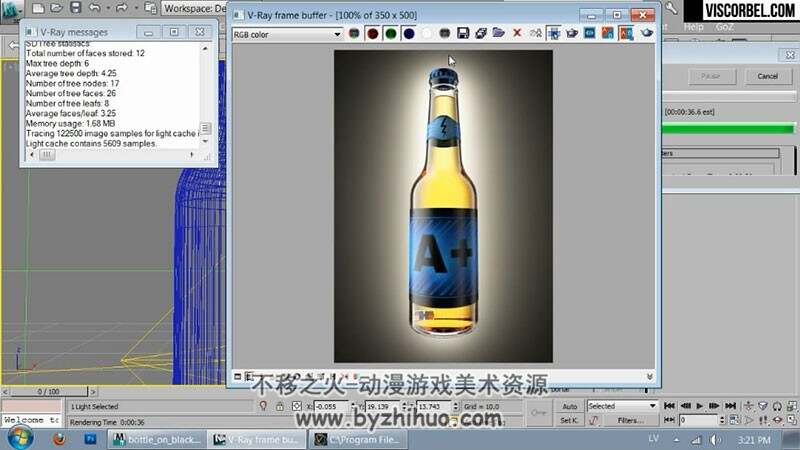Link to PDPlayer blue icon in frame buffer
Viewport: 800px width, 450px height.
(590, 34)
